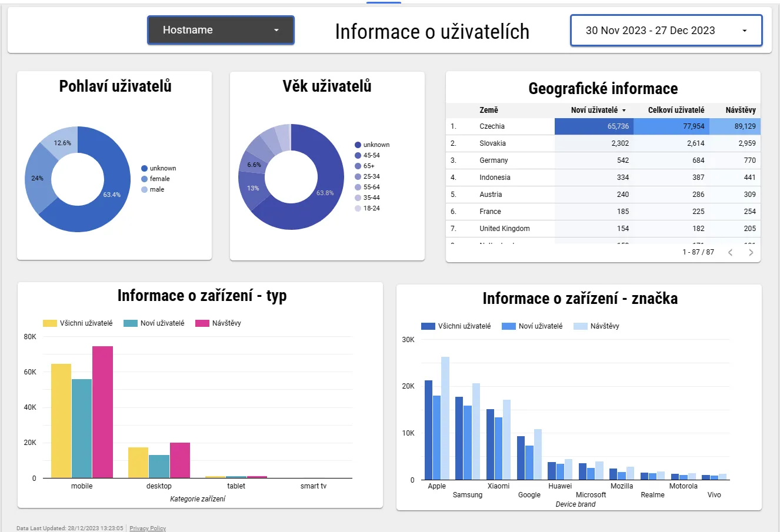This screenshot has height=532, width=780.
Task: Click the pink mobile Návštěvy bar
Action: [102, 412]
